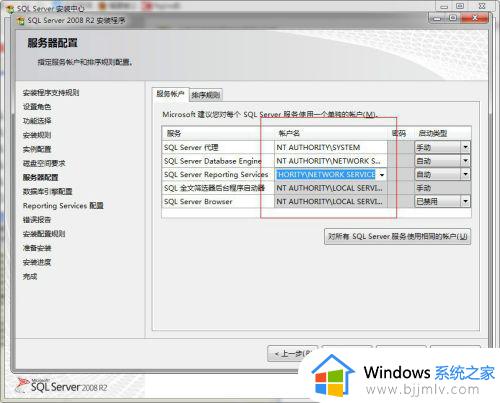Click SQL Server 安装中心 window title icon
500x403 pixels.
tap(10, 9)
